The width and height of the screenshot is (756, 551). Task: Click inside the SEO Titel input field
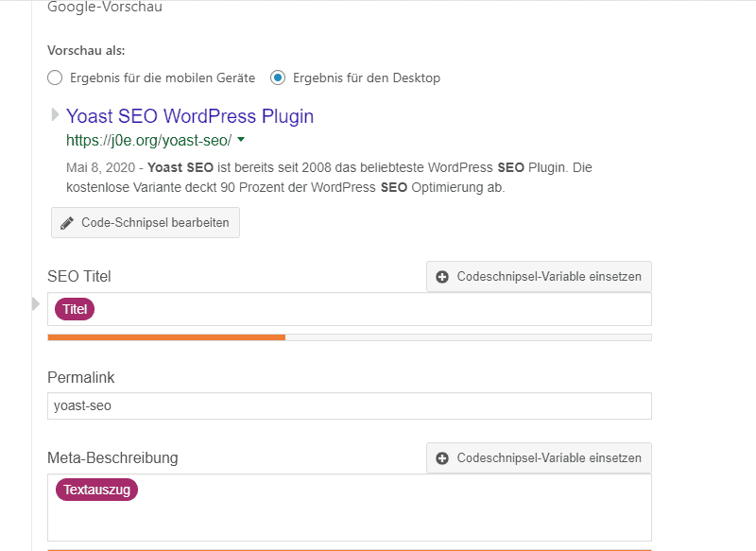pos(378,309)
